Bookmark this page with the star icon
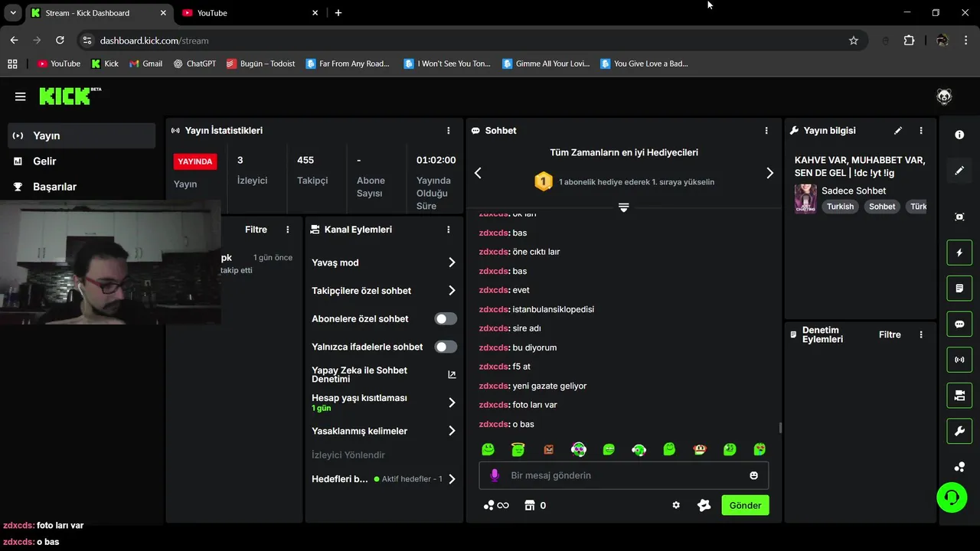 pyautogui.click(x=854, y=41)
